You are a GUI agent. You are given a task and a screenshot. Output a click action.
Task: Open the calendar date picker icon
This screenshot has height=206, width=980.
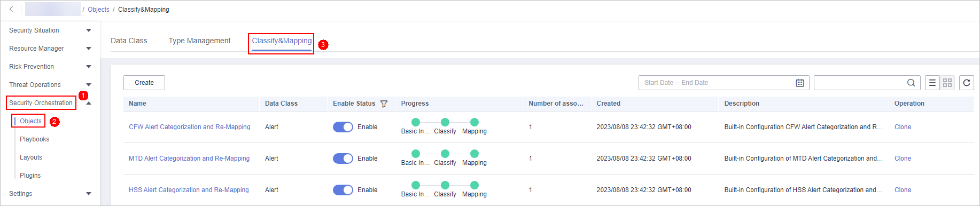coord(800,83)
